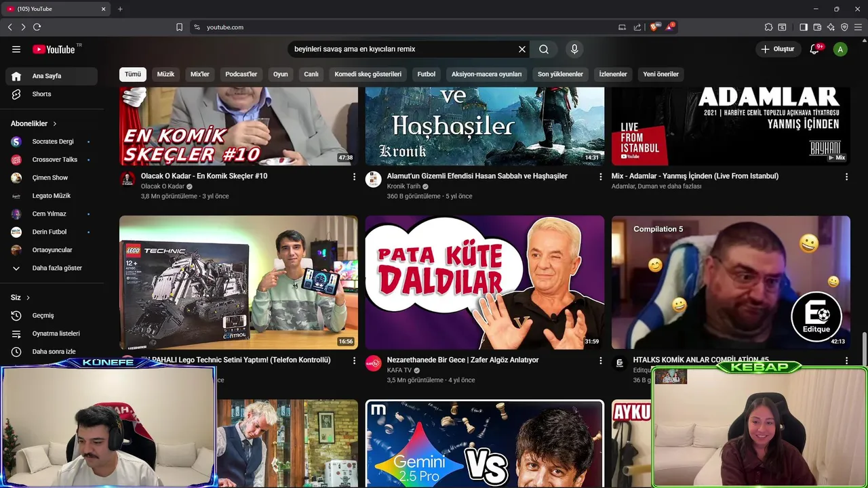
Task: Open Çimen Show channel
Action: coord(52,178)
